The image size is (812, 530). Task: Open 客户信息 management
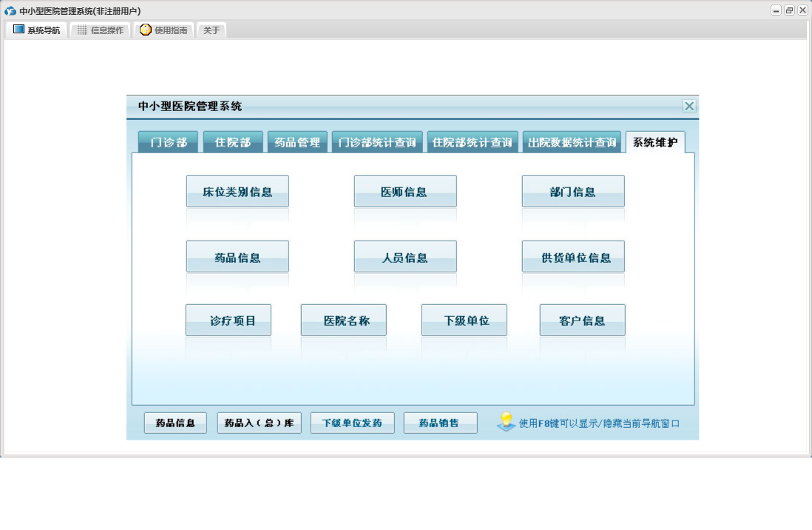click(x=582, y=321)
